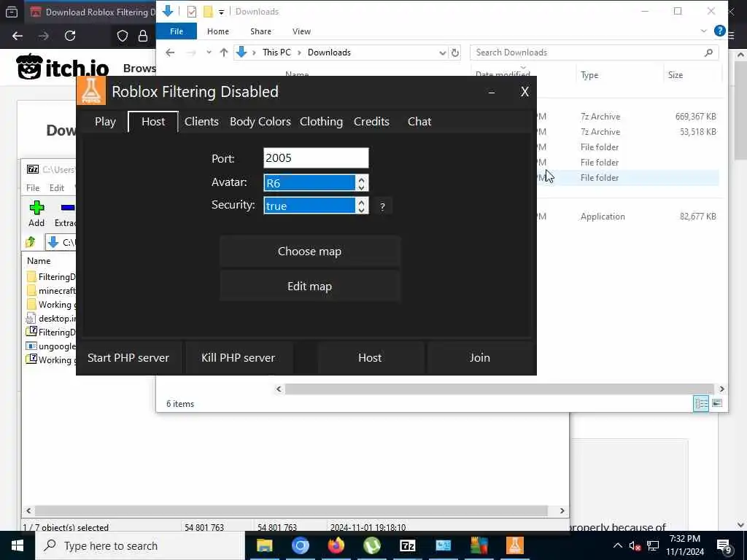Open Explorer help question mark icon
The width and height of the screenshot is (747, 560).
pos(720,31)
